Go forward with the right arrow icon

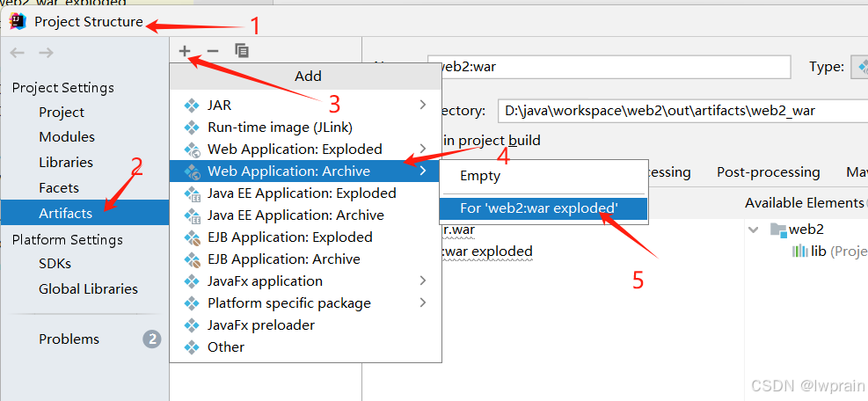pyautogui.click(x=46, y=53)
